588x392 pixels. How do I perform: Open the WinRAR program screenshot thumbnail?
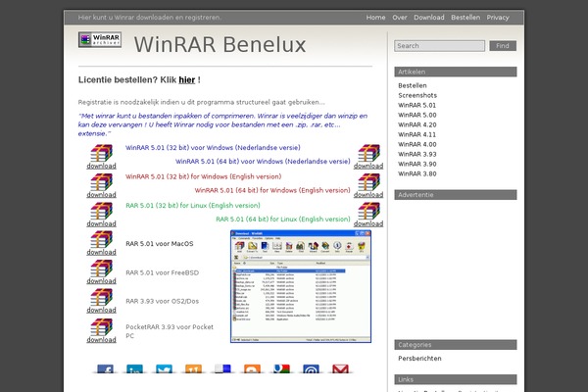tap(301, 286)
